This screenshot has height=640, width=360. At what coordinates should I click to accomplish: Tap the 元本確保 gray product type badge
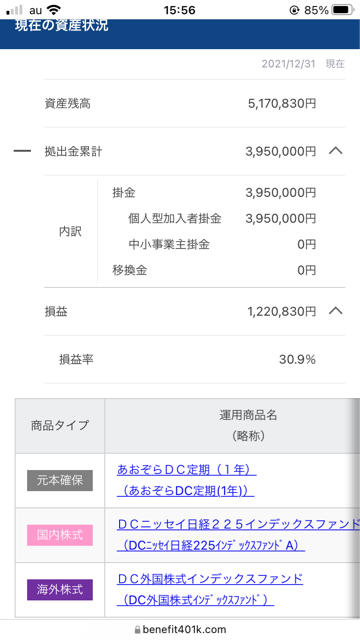click(x=60, y=480)
